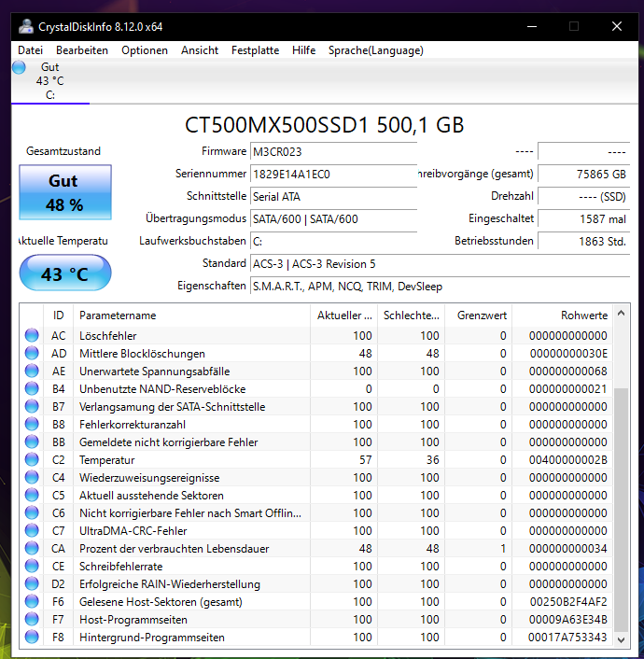The width and height of the screenshot is (644, 659).
Task: Click the Grenzwert column header
Action: [479, 315]
